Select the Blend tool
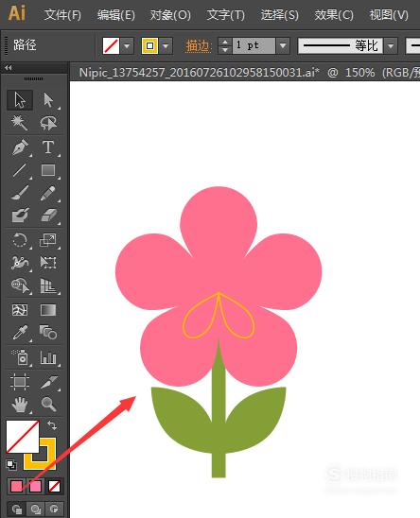This screenshot has height=518, width=420. click(x=48, y=333)
